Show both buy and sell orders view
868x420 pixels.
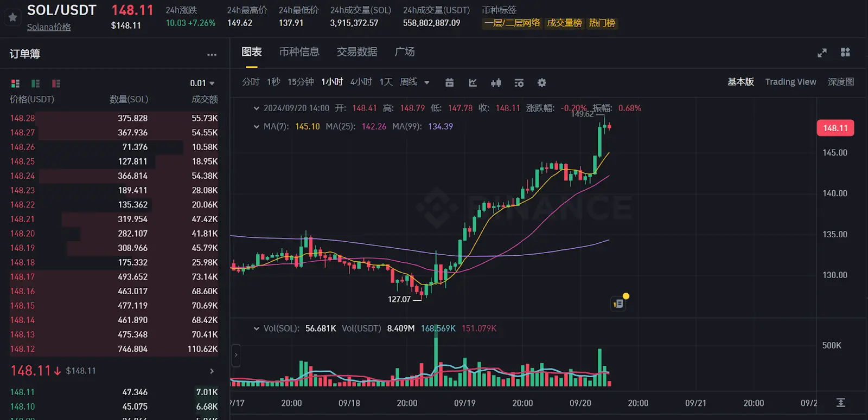[15, 83]
